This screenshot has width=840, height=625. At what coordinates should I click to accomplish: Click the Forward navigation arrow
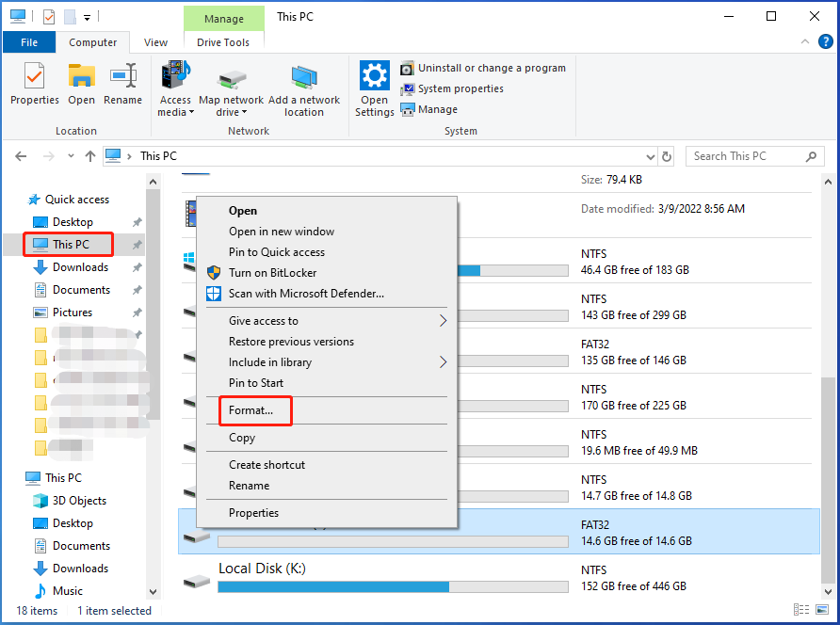[49, 156]
